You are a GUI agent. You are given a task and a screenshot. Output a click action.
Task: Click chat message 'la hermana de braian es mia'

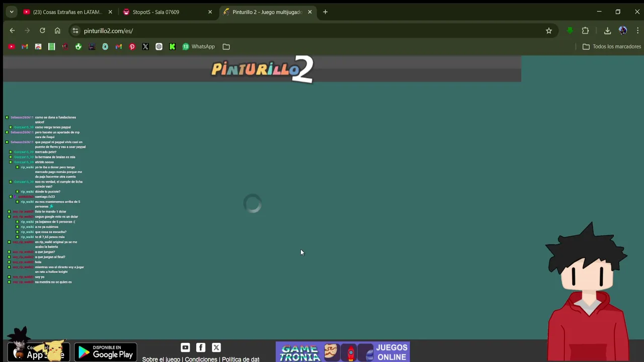[55, 157]
